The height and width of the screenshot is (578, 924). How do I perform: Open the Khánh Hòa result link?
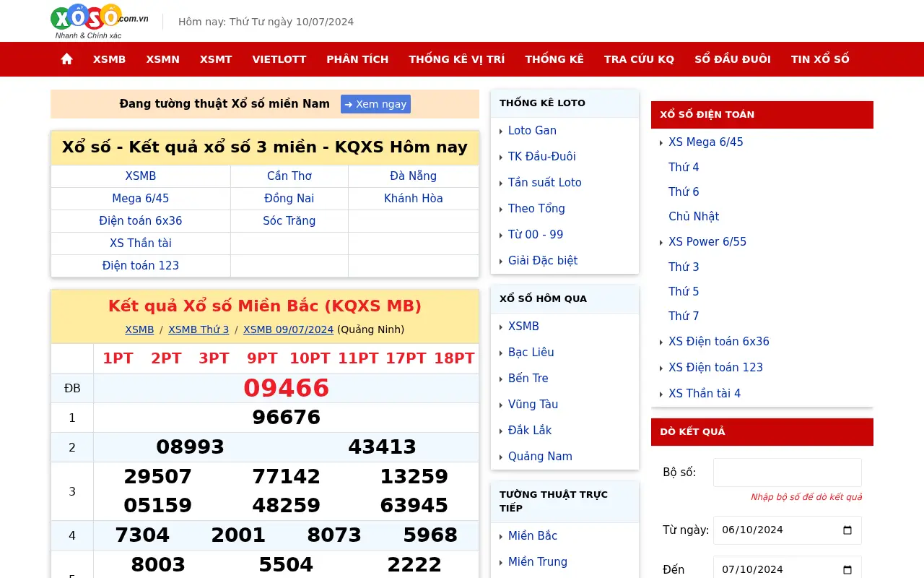pyautogui.click(x=414, y=199)
